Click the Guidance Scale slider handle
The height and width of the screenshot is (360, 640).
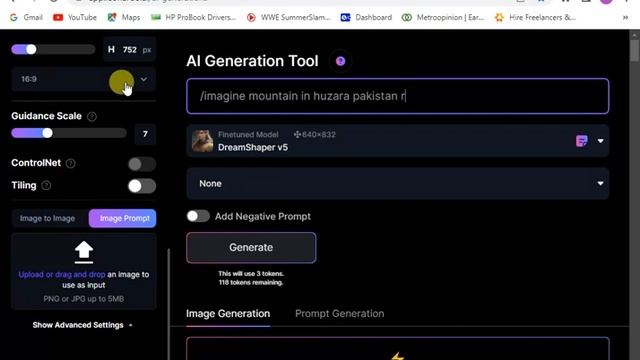(x=47, y=133)
